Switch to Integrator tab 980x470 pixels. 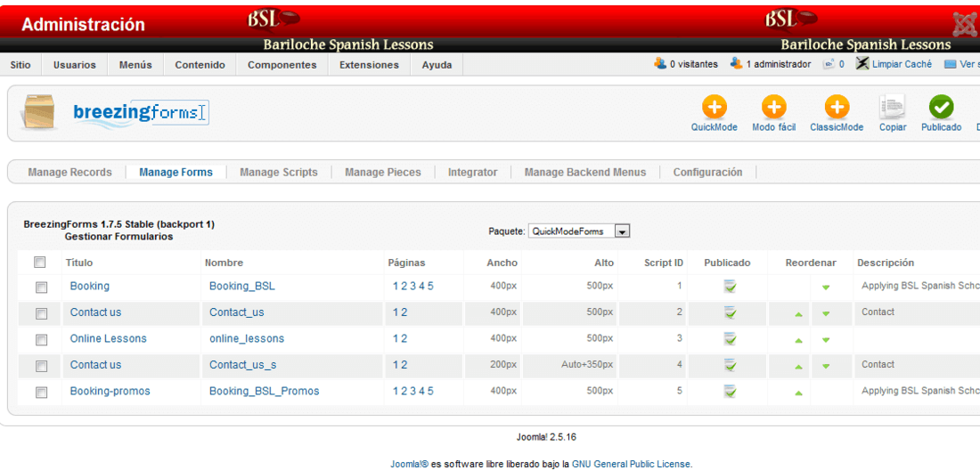pos(472,173)
